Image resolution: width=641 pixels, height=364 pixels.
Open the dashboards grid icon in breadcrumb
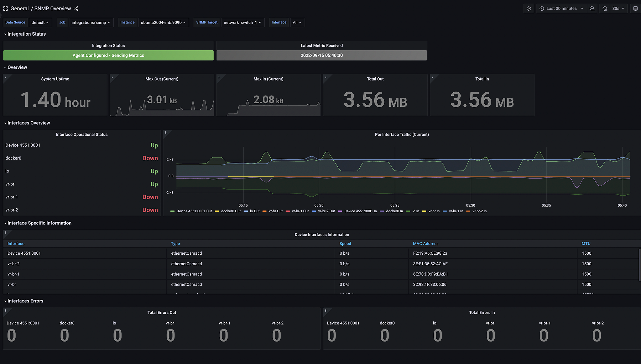click(x=5, y=8)
